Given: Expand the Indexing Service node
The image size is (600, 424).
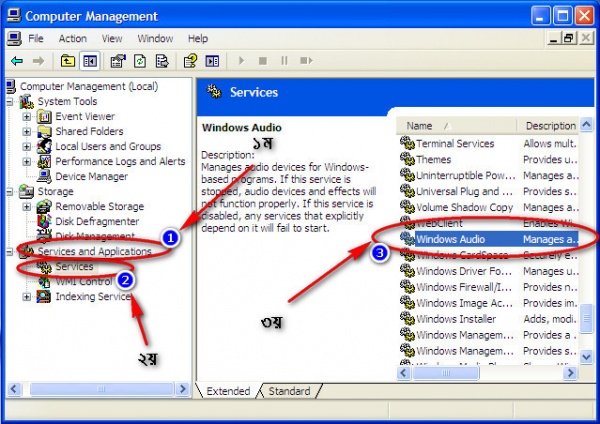Looking at the screenshot, I should (x=26, y=297).
